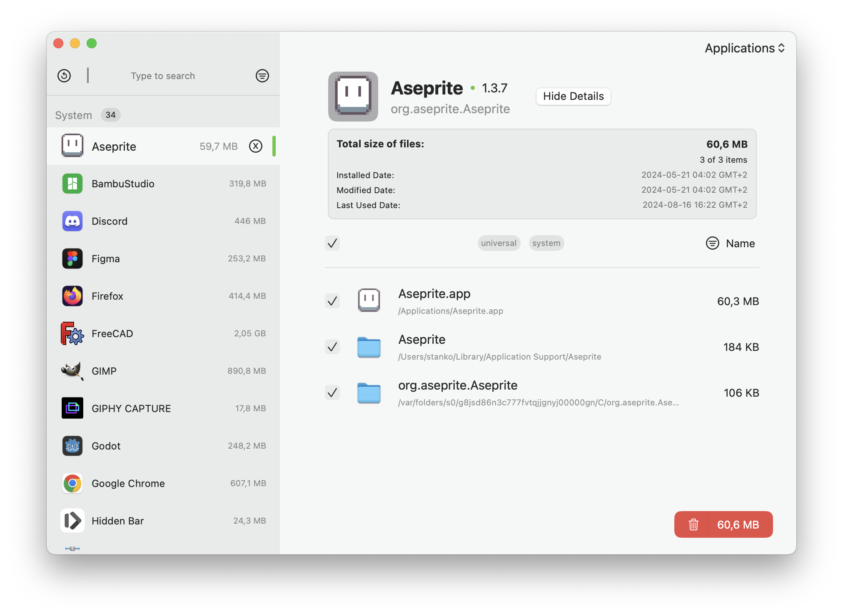Uncheck the Aseprite.app checkbox

click(x=332, y=301)
